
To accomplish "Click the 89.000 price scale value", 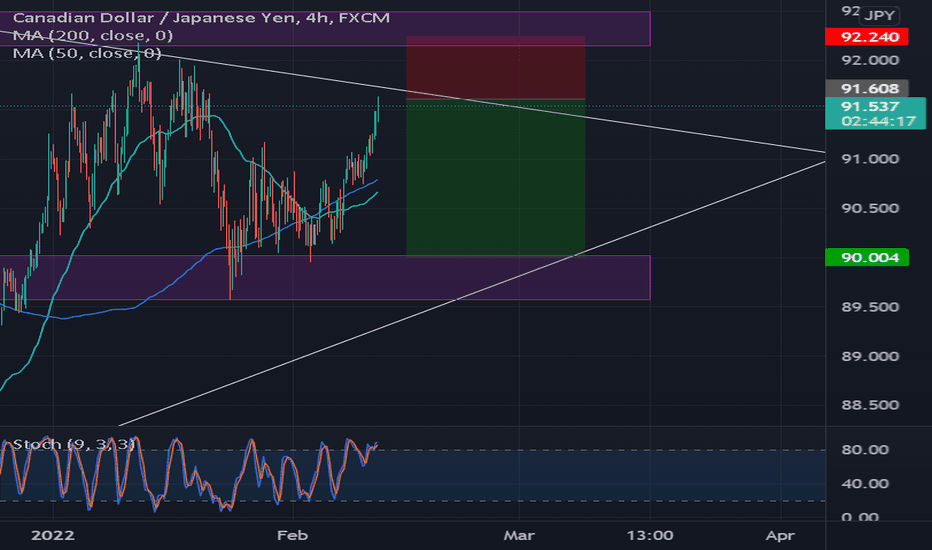I will 870,356.
